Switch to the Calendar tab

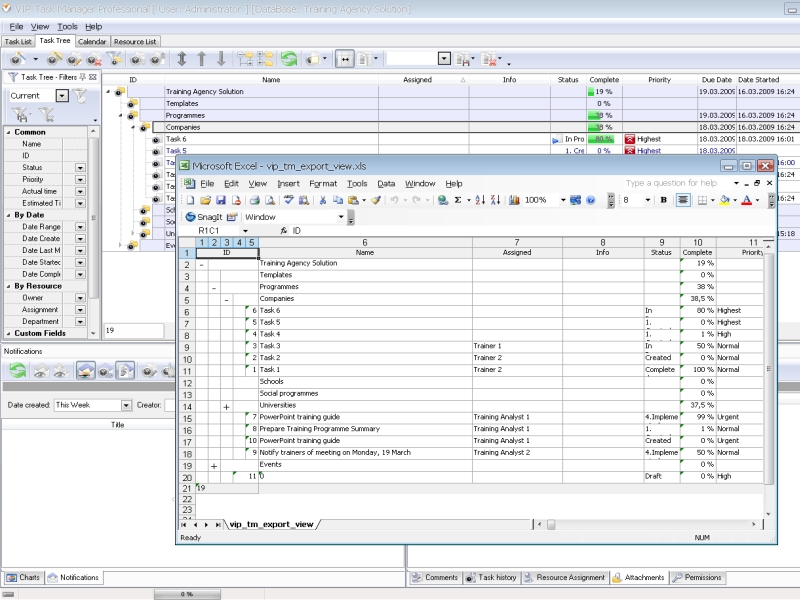92,42
